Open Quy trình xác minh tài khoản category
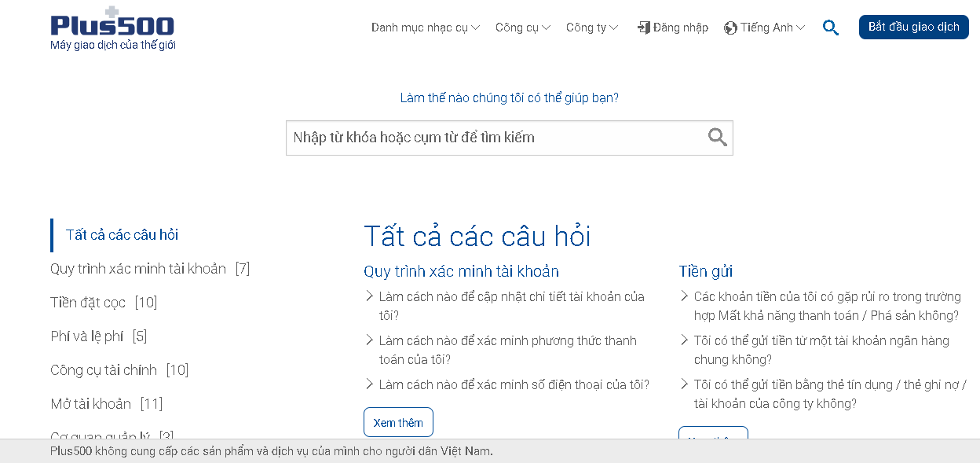Image resolution: width=980 pixels, height=463 pixels. 138,269
